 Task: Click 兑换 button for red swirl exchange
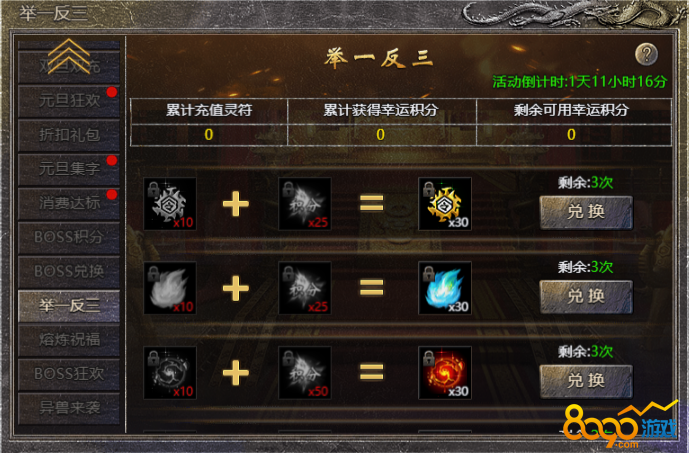[586, 381]
